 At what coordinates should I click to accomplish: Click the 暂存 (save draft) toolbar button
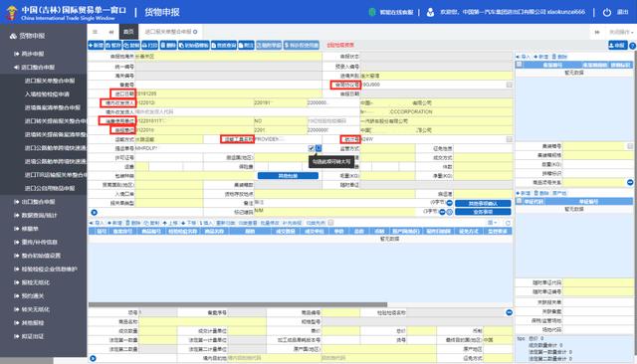coord(113,45)
